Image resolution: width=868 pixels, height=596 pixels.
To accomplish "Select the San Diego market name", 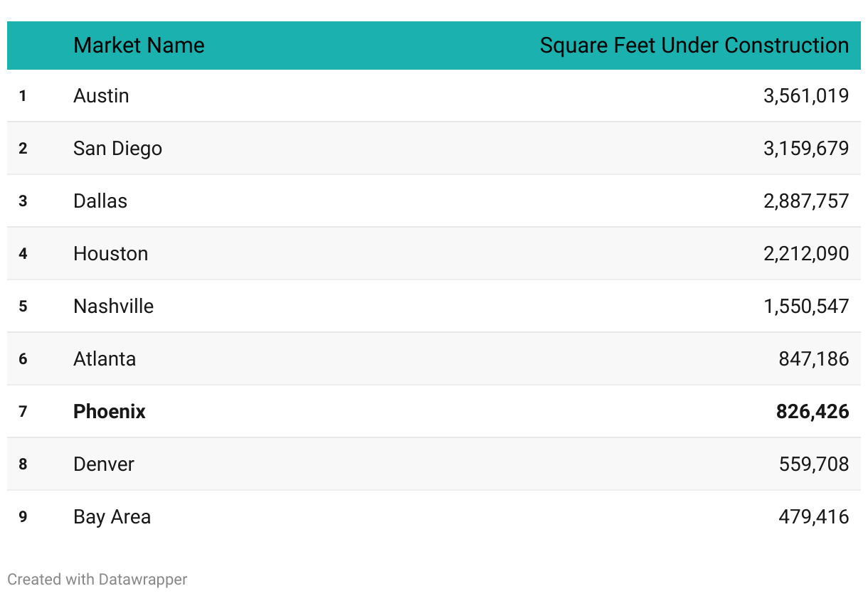I will point(117,149).
